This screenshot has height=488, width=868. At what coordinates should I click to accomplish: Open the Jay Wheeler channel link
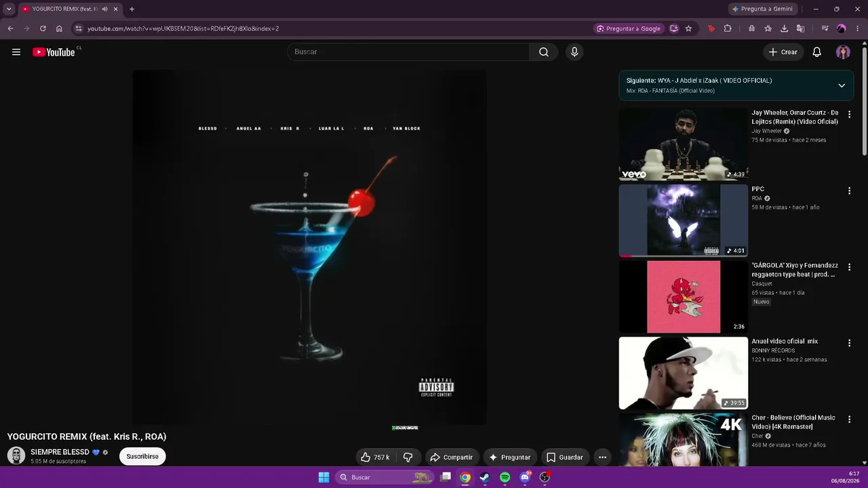click(766, 131)
